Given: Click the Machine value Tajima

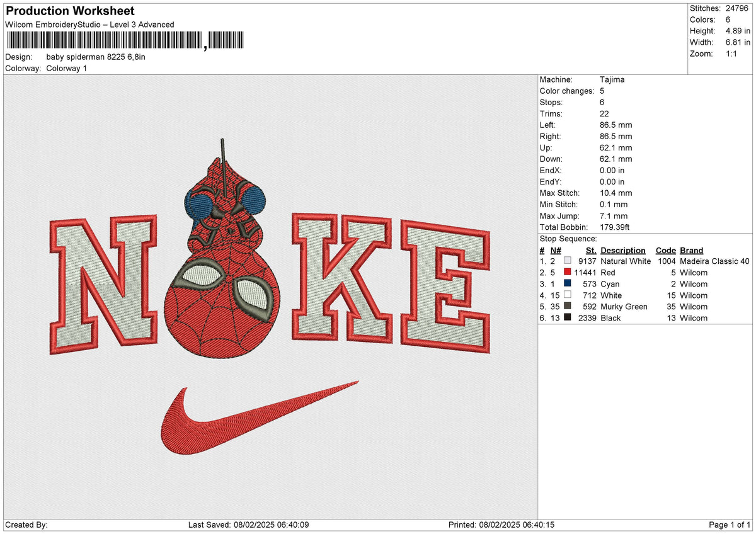Looking at the screenshot, I should (612, 80).
